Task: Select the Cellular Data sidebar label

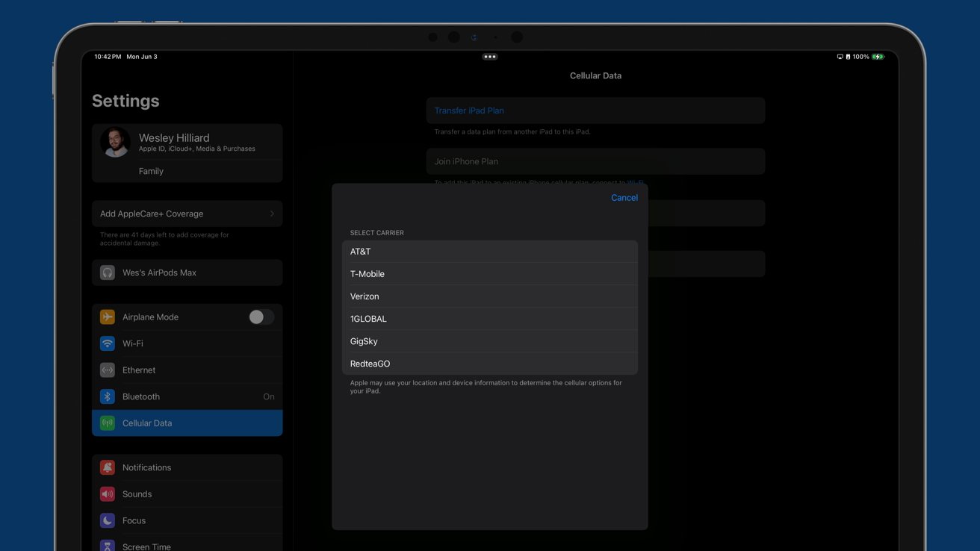Action: point(147,423)
